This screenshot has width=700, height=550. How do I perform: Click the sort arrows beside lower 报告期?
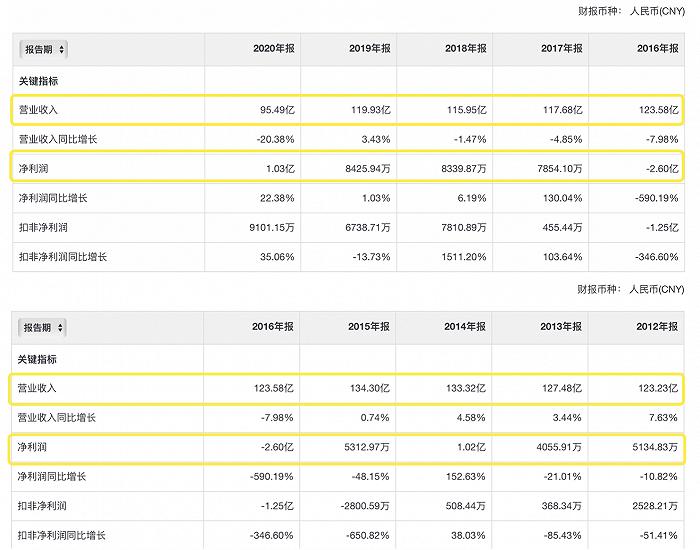click(62, 327)
